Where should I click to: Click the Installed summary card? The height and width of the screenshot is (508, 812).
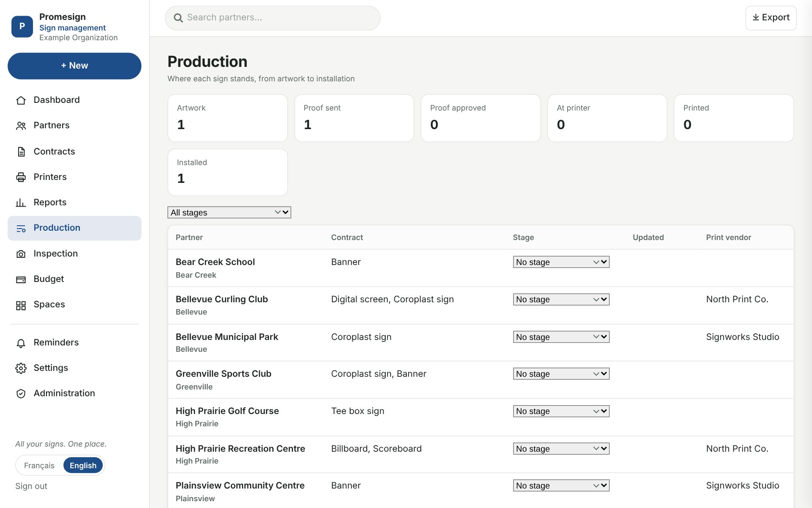click(x=228, y=172)
